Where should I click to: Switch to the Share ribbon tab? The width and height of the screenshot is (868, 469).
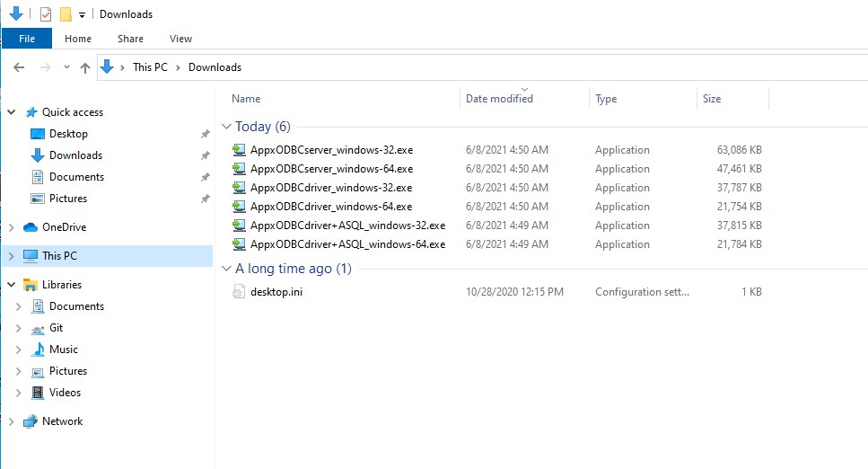(131, 39)
